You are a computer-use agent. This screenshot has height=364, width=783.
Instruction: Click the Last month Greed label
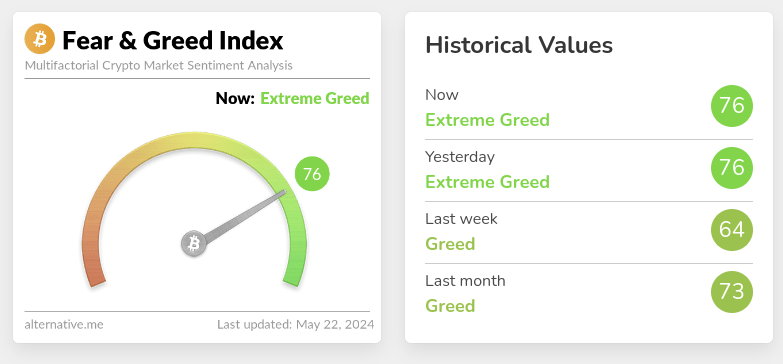(450, 306)
